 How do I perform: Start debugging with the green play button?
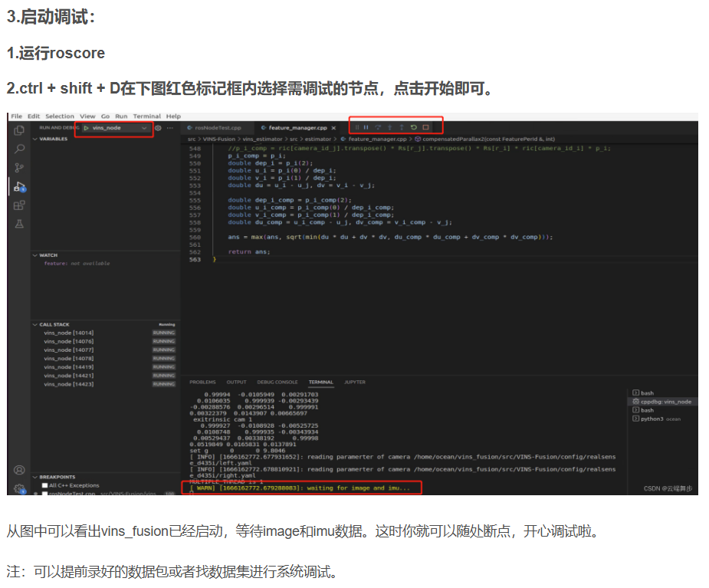(86, 128)
